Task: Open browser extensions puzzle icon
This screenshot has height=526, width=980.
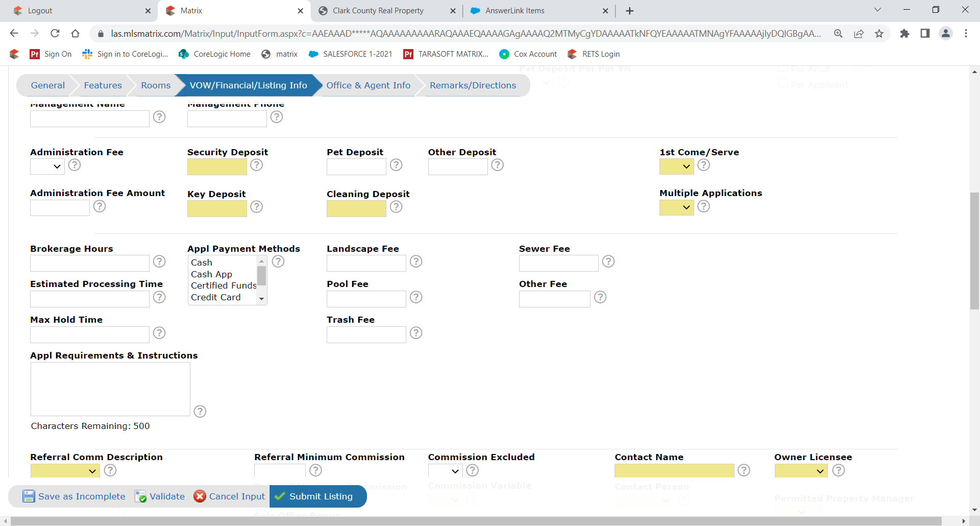Action: click(x=904, y=34)
